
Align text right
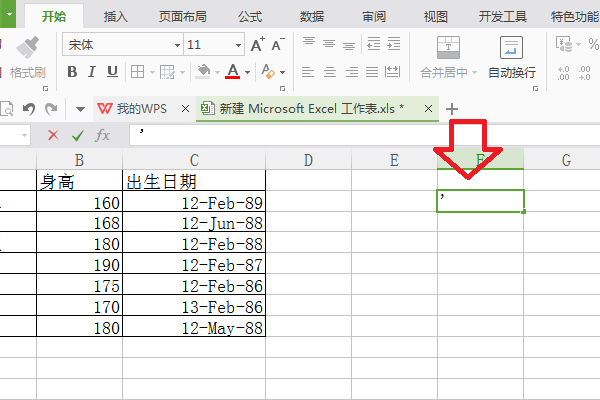351,72
